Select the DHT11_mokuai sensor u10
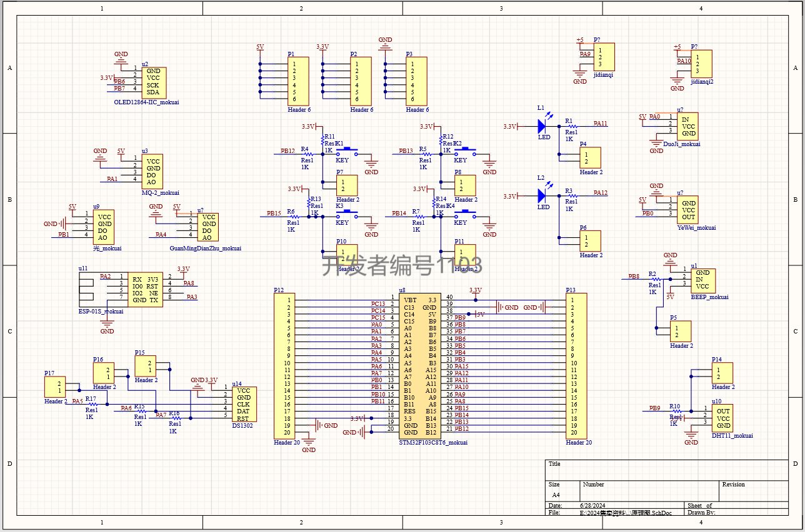Screen dimensions: 805x532 point(722,418)
